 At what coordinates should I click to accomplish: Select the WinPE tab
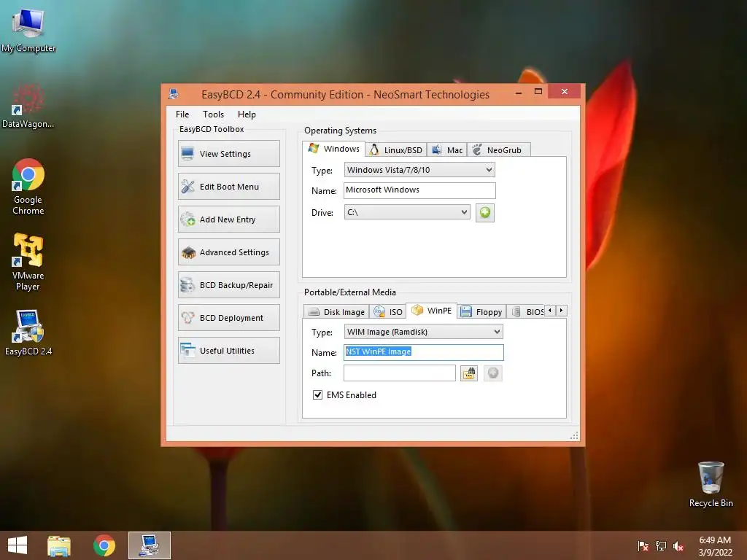[432, 311]
